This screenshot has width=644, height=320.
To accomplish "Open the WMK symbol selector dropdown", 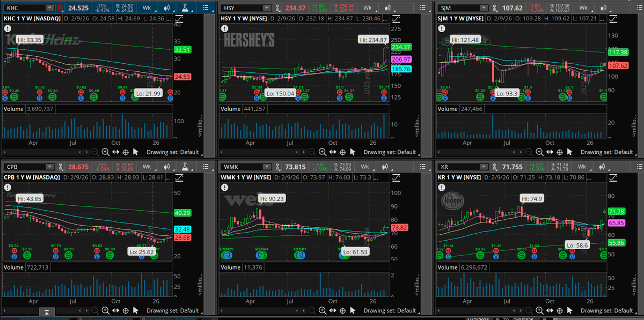I will click(x=267, y=167).
